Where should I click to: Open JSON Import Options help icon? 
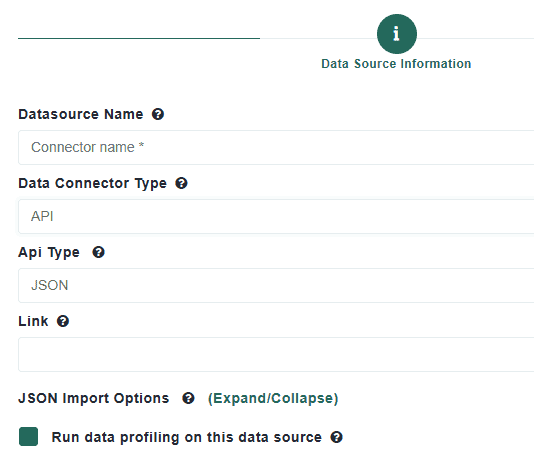pyautogui.click(x=188, y=398)
